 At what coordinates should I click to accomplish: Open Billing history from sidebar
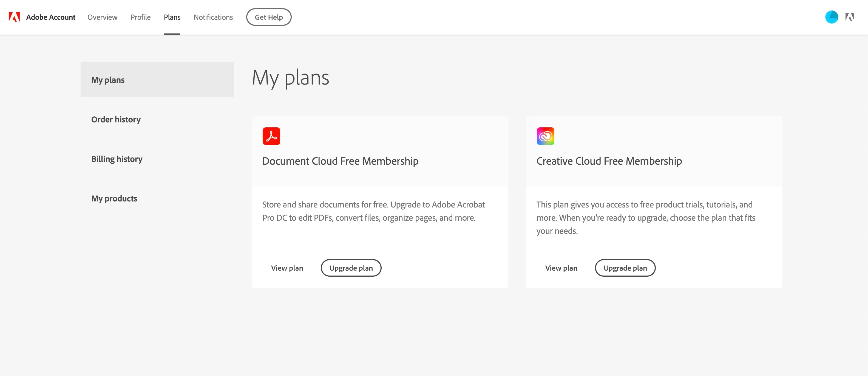tap(117, 159)
